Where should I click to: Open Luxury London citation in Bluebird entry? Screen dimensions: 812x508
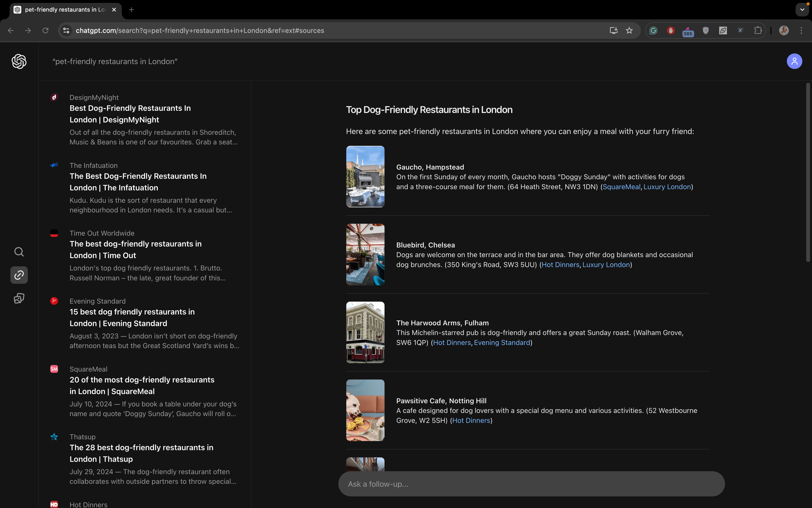point(606,265)
